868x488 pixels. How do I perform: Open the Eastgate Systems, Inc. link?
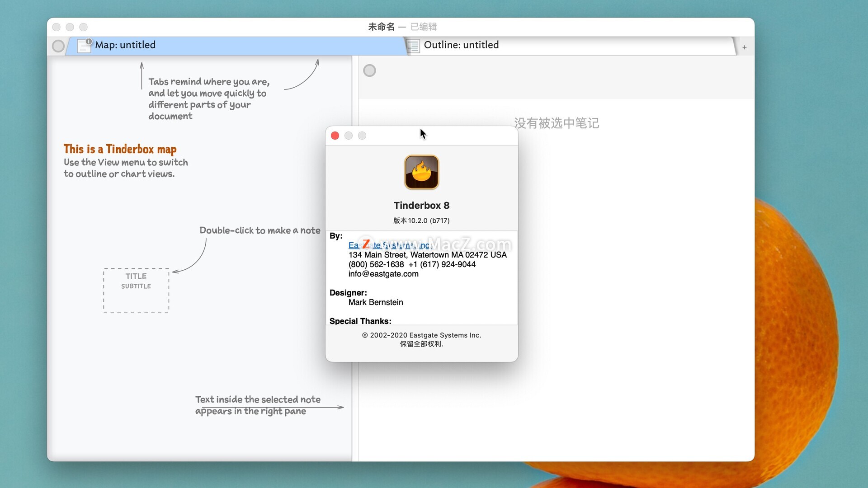pos(390,245)
